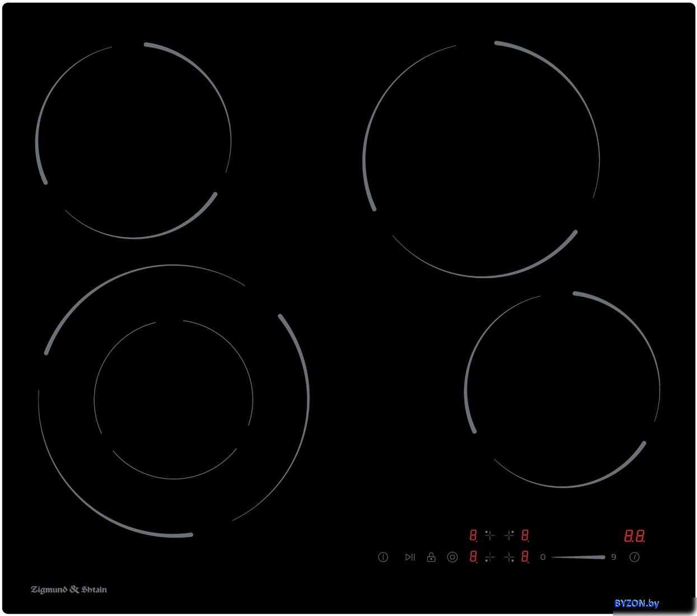The width and height of the screenshot is (697, 616).
Task: Tap the upper-left red power level digit
Action: click(x=473, y=535)
